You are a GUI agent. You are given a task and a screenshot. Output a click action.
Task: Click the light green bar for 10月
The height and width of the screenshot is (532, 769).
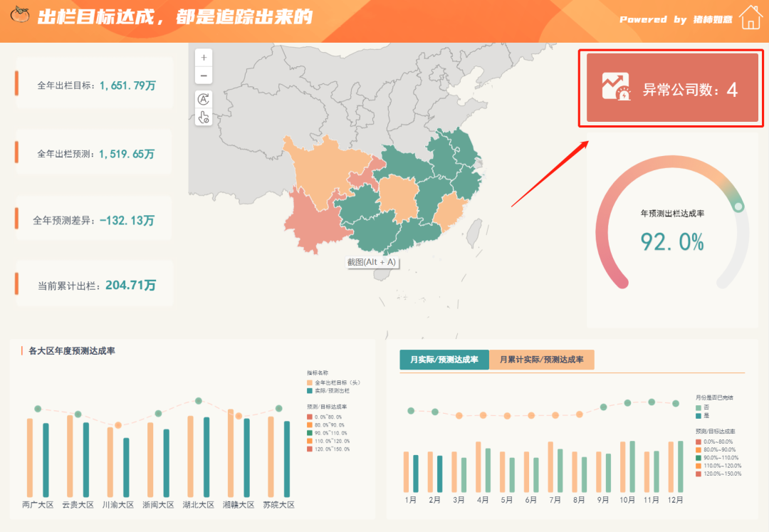click(x=632, y=466)
